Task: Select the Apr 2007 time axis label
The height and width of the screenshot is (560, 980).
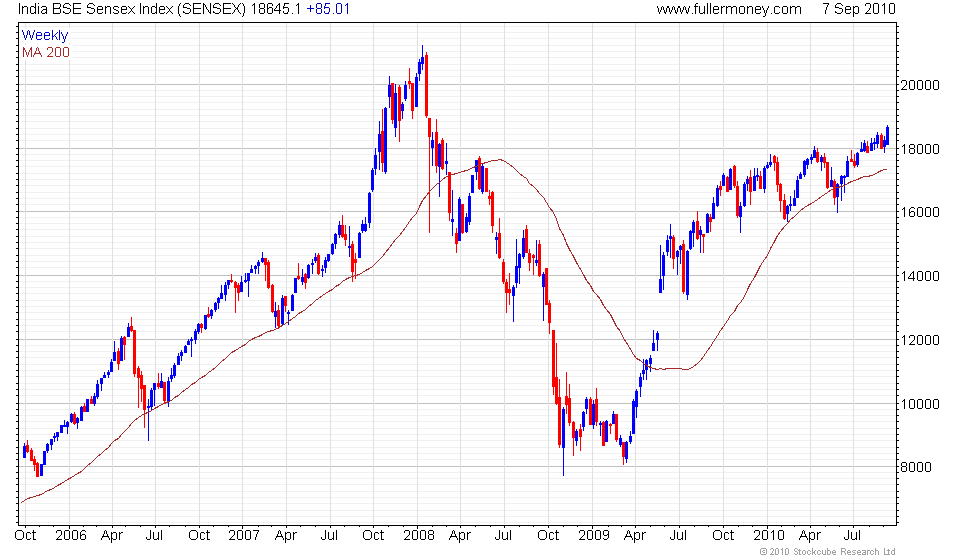Action: [x=286, y=536]
